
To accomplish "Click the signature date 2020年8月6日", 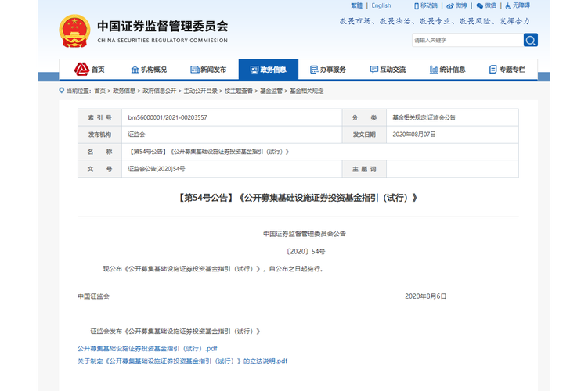I will click(x=426, y=296).
